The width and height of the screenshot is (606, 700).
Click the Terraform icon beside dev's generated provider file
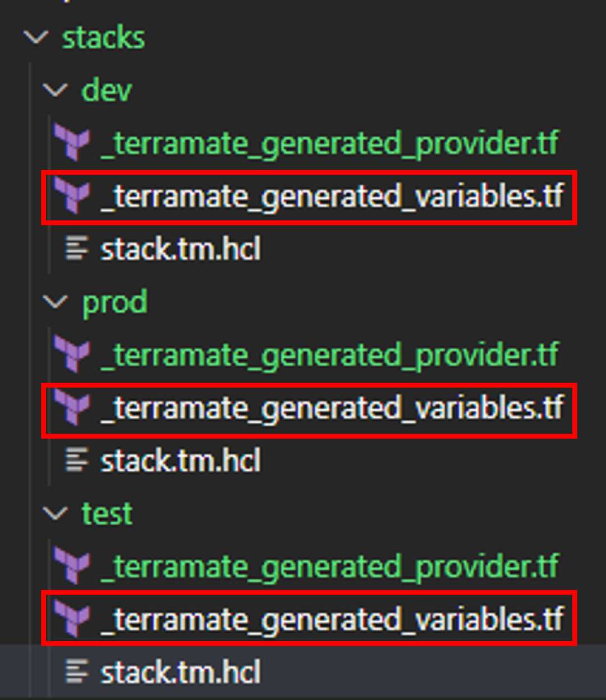coord(72,142)
